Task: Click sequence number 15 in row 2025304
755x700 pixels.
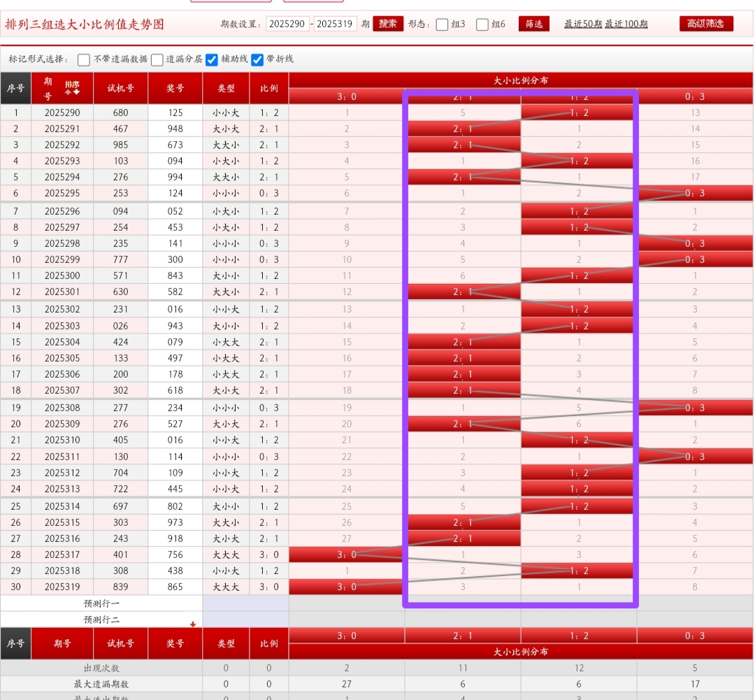Action: coord(16,342)
